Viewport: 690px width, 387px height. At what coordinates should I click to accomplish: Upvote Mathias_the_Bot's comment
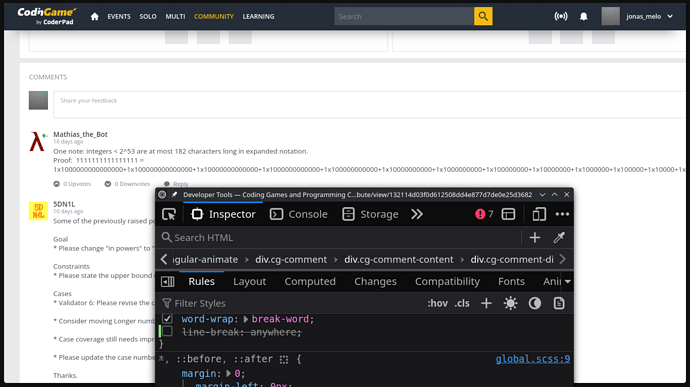tap(72, 184)
